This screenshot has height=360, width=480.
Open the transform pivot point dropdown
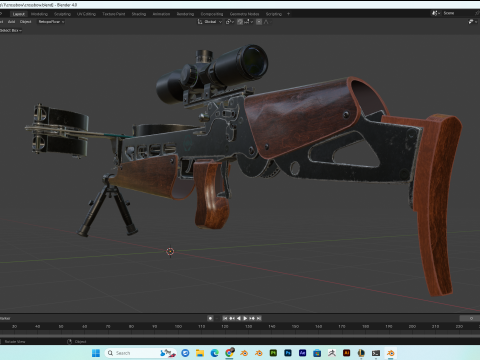click(230, 22)
